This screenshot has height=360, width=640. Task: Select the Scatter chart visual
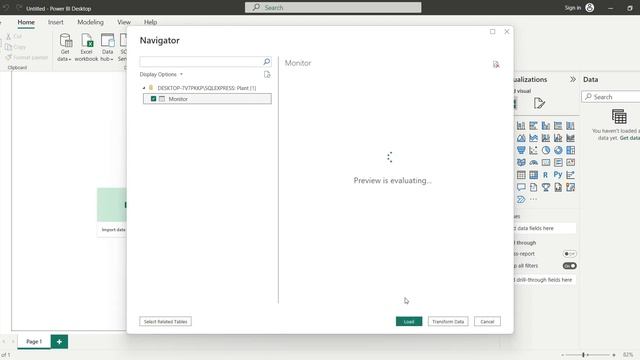pyautogui.click(x=533, y=150)
